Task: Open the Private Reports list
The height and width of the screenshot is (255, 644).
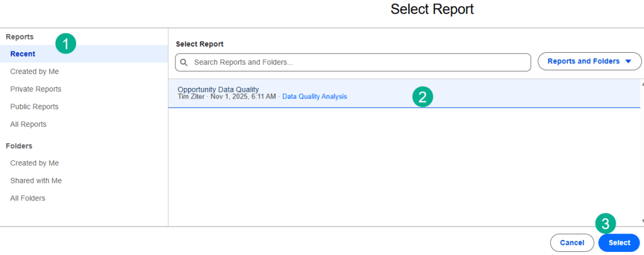Action: click(x=36, y=89)
